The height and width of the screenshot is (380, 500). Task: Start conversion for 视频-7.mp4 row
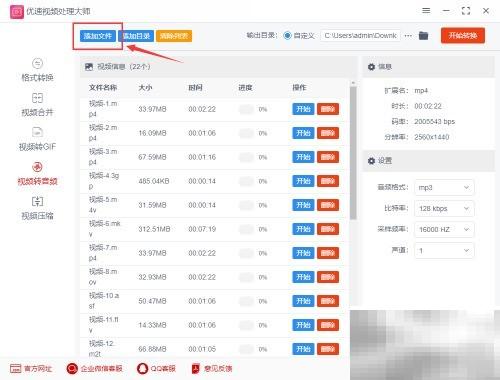click(x=303, y=253)
